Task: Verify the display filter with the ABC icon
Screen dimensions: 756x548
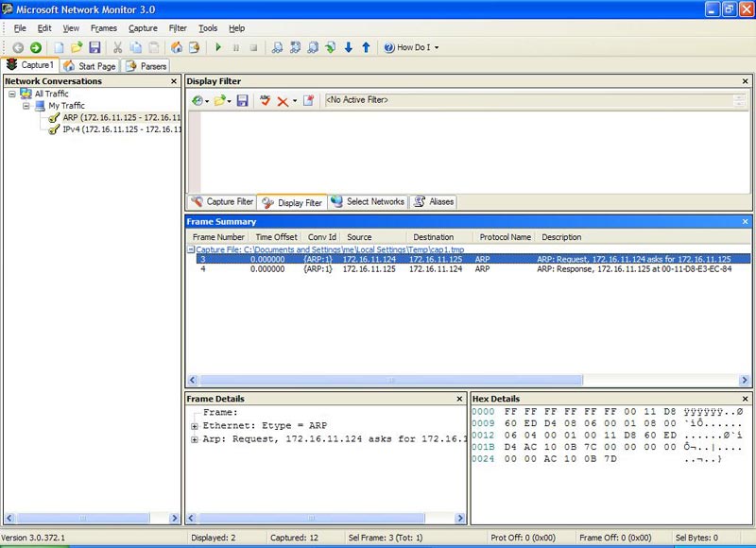Action: click(x=265, y=100)
